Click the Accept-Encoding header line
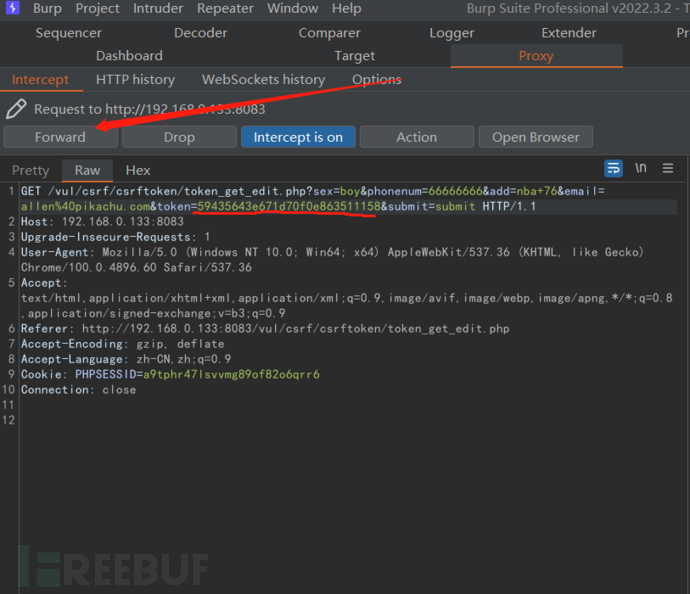Image resolution: width=690 pixels, height=594 pixels. pos(122,344)
